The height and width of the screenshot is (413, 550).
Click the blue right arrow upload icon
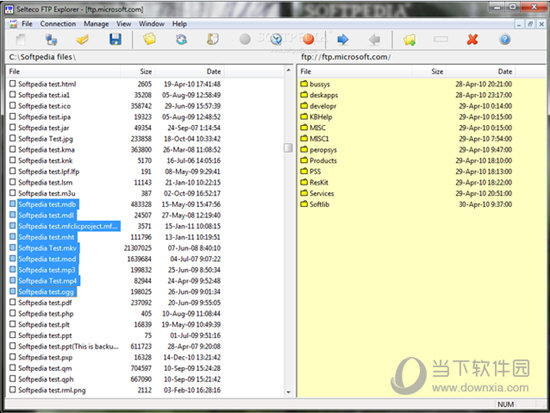342,39
